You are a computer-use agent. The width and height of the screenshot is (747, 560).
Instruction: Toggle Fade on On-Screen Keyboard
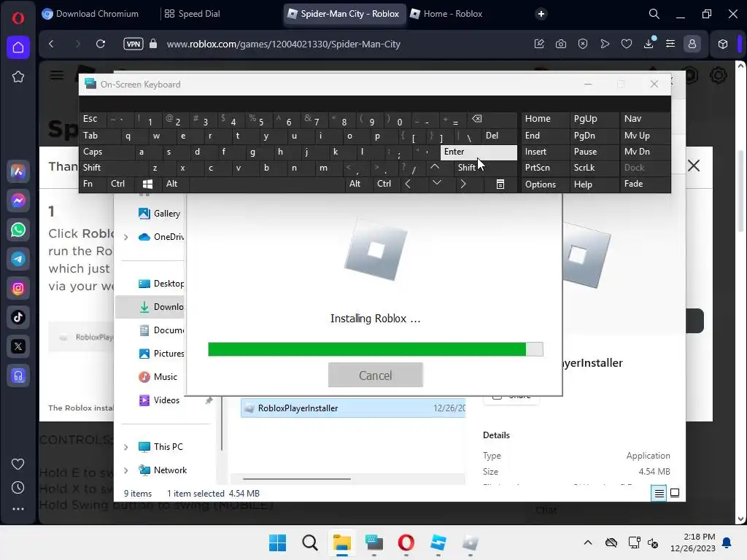(x=645, y=184)
